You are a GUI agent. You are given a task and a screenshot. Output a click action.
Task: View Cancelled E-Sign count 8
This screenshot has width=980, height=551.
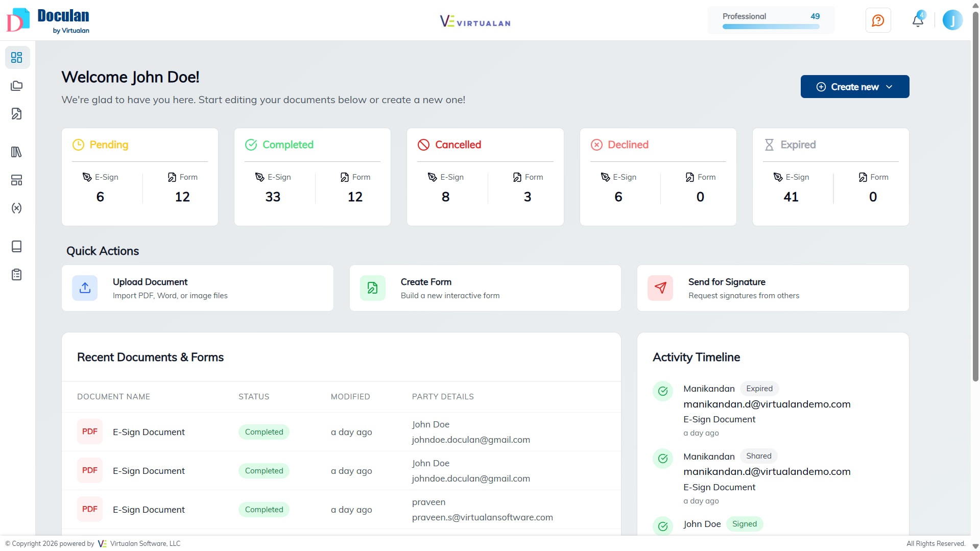click(446, 197)
